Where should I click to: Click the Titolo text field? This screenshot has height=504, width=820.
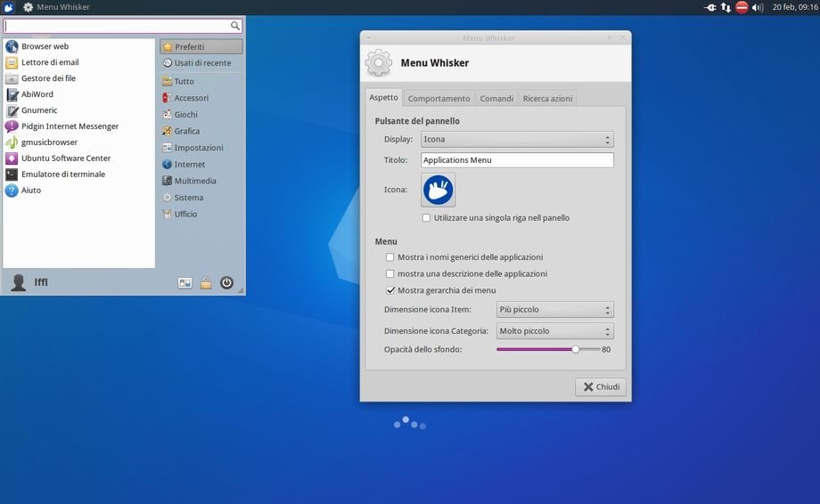(516, 160)
